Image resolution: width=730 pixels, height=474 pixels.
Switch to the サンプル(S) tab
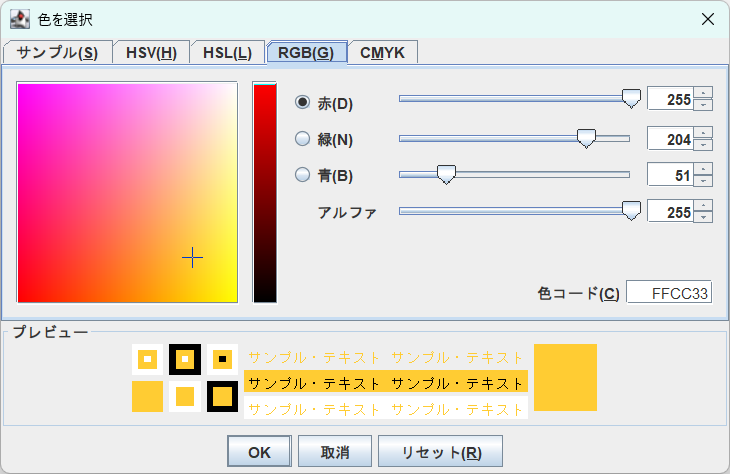pyautogui.click(x=58, y=52)
